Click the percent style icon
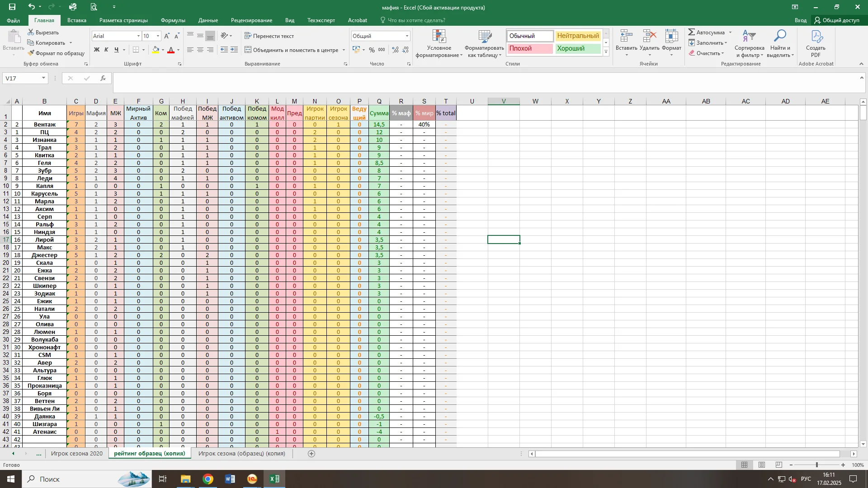868x488 pixels. tap(372, 50)
